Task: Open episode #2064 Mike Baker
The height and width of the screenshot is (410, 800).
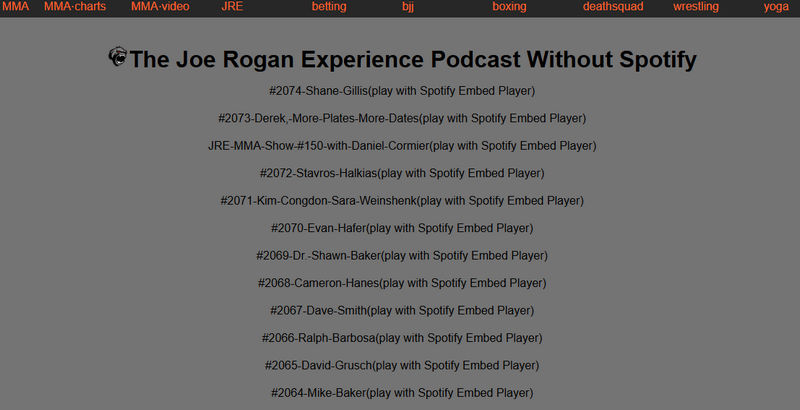Action: (402, 394)
